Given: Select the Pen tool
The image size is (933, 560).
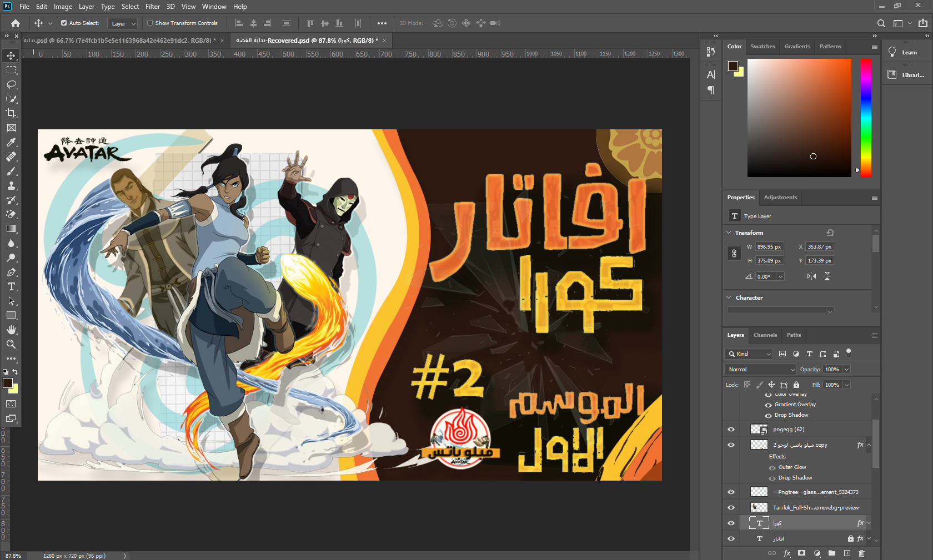Looking at the screenshot, I should click(11, 272).
